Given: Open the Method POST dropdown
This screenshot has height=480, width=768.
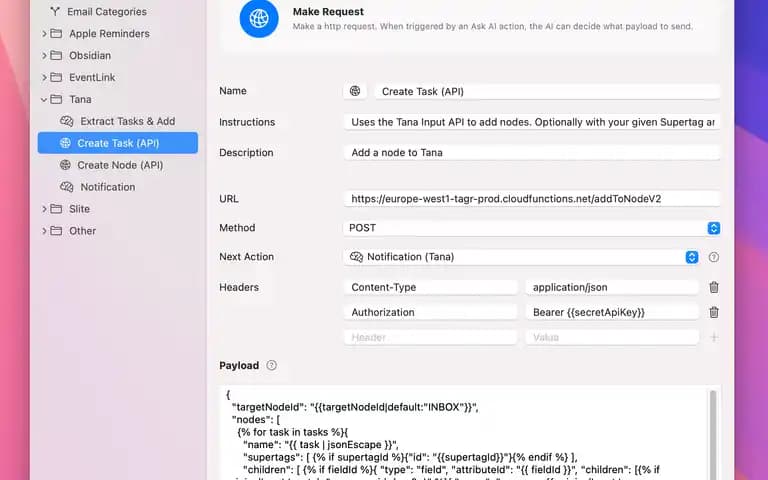Looking at the screenshot, I should point(714,228).
